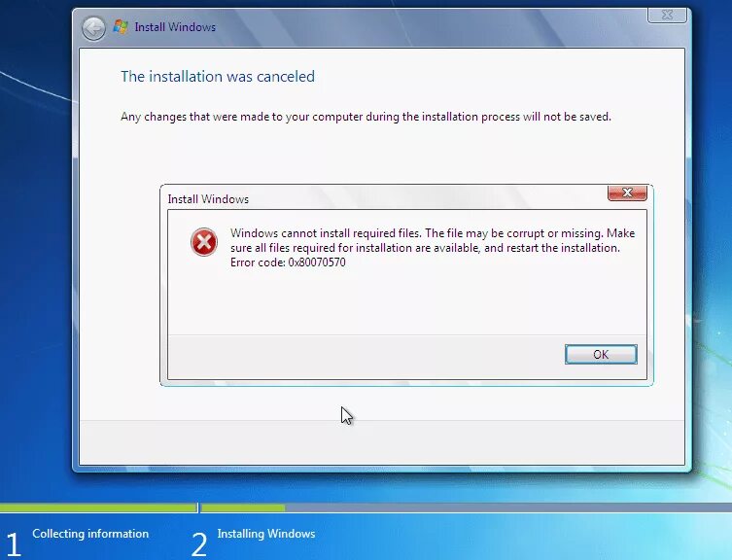
Task: Click the red error icon in the dialog
Action: click(x=204, y=242)
